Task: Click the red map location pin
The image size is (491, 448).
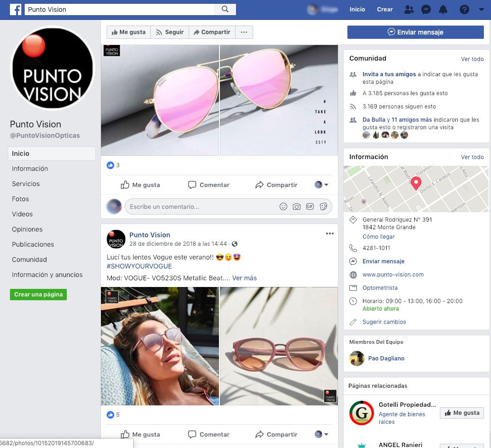Action: (416, 183)
